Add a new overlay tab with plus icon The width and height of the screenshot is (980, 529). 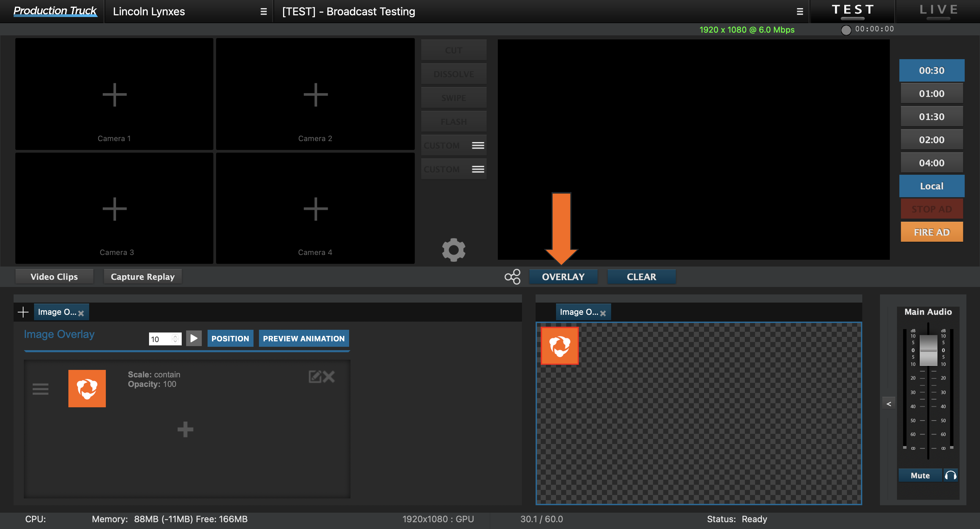(x=23, y=312)
